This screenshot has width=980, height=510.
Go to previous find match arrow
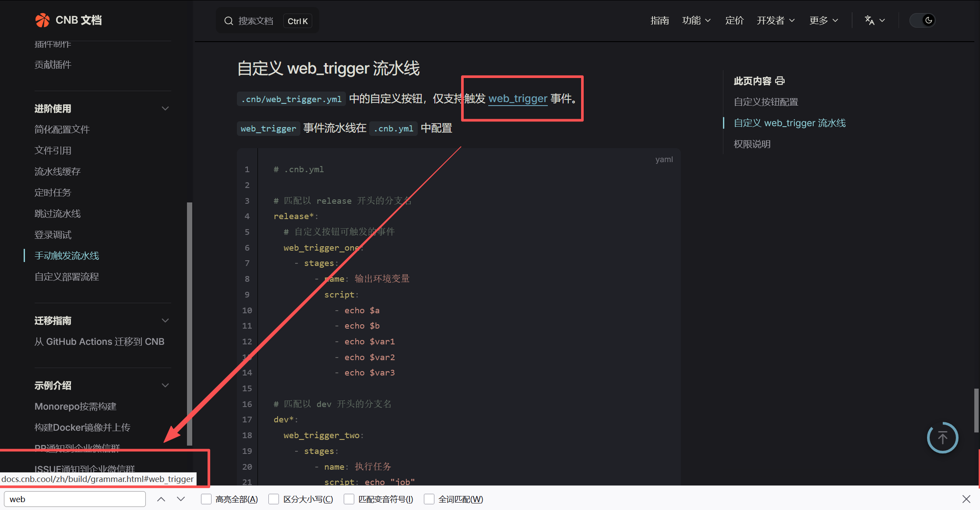coord(161,499)
